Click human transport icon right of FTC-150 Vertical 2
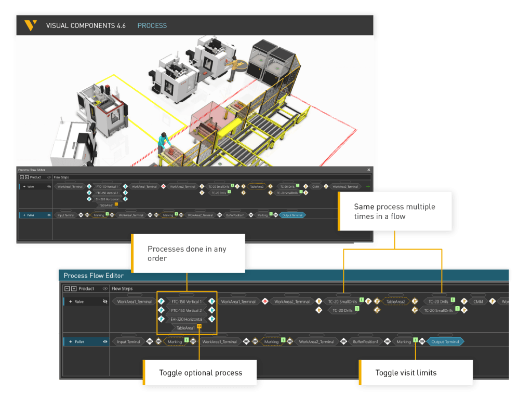Viewport: 532px width, 398px height. pyautogui.click(x=212, y=310)
